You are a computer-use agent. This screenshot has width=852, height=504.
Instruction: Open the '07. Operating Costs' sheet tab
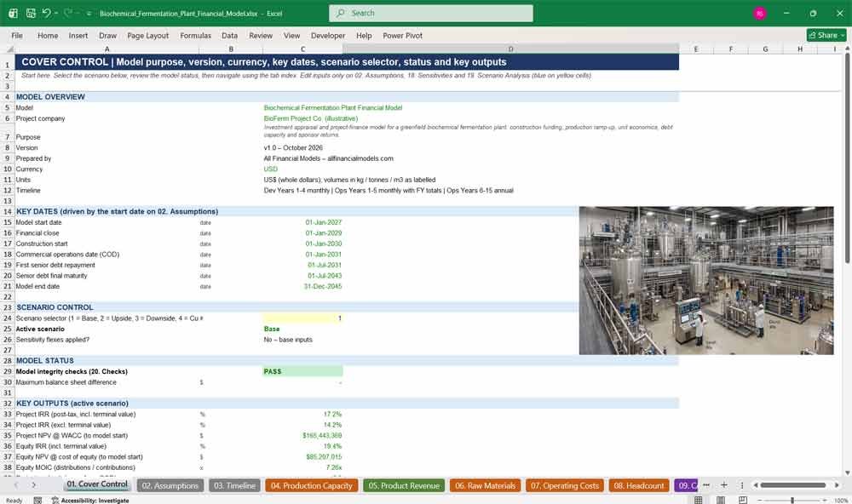565,485
